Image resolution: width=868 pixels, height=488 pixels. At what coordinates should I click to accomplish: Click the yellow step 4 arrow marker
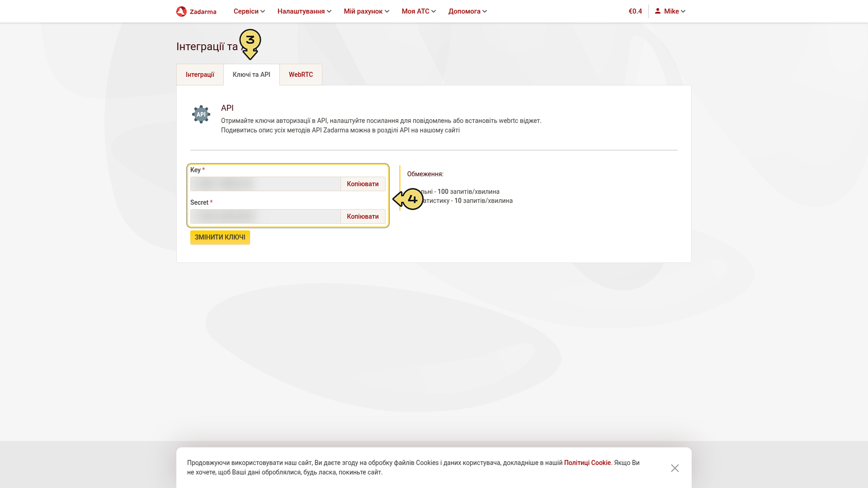click(408, 199)
